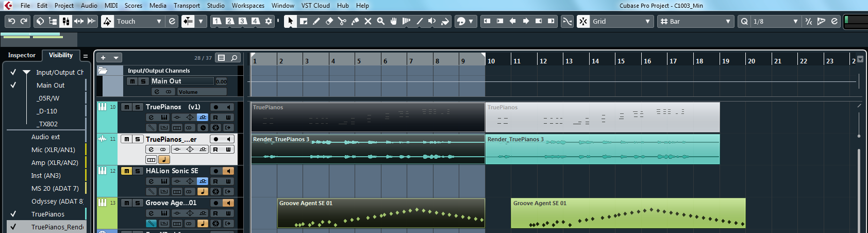Image resolution: width=868 pixels, height=233 pixels.
Task: Record-enable the Groove Agent track
Action: click(216, 203)
